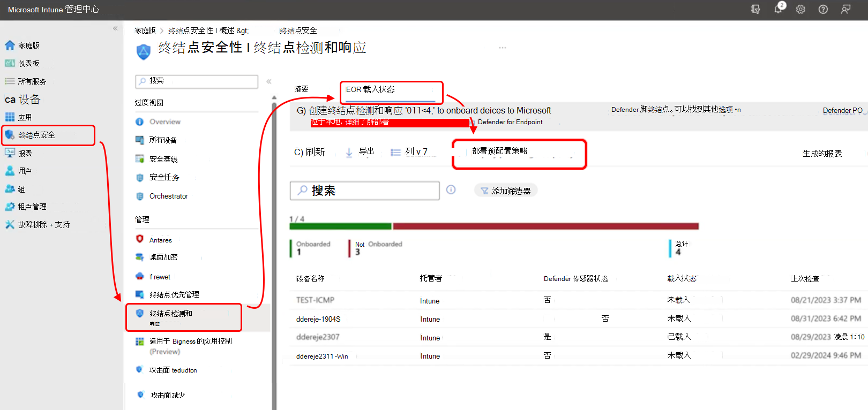Viewport: 868px width, 410px height.
Task: Open 故障排除 + 支持 in sidebar
Action: pyautogui.click(x=38, y=225)
